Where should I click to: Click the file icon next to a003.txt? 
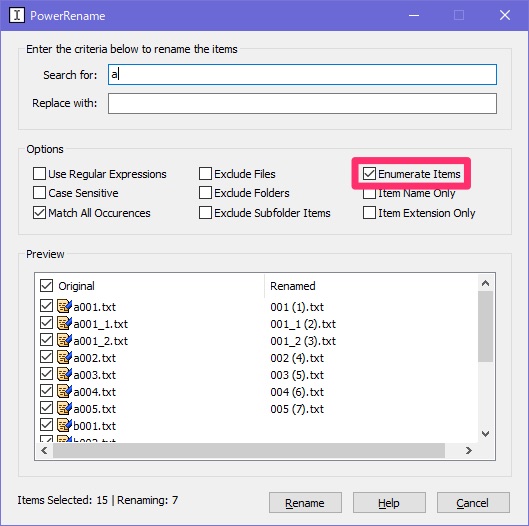point(64,374)
